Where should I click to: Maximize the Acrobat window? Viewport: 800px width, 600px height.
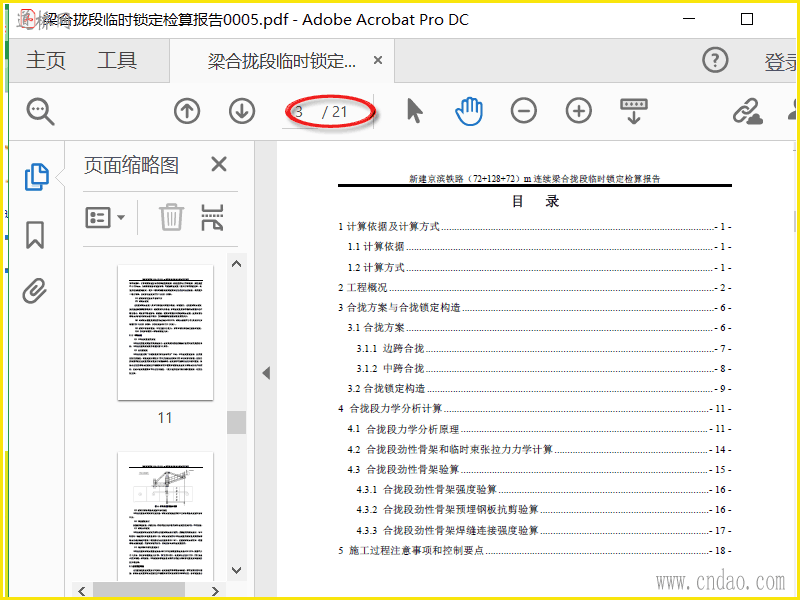point(746,19)
